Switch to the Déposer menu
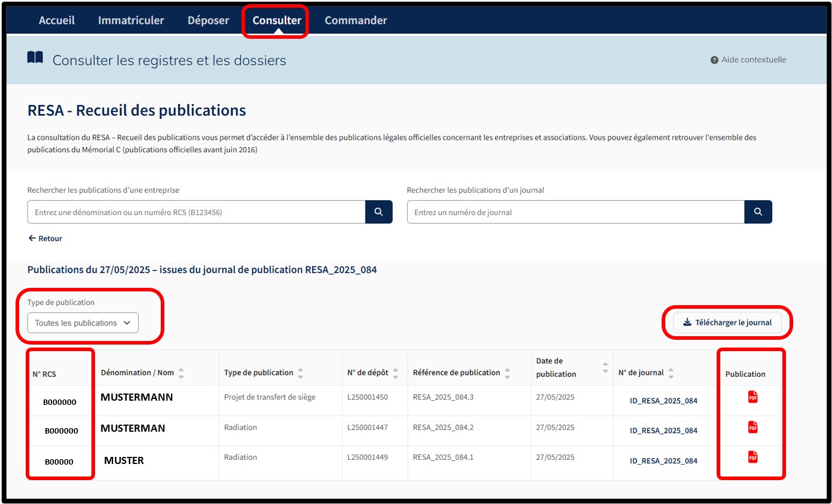 [x=208, y=20]
